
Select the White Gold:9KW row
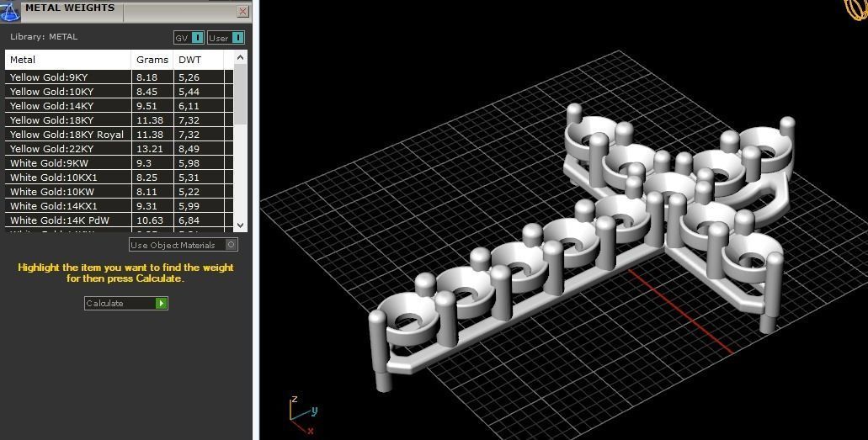tap(119, 163)
